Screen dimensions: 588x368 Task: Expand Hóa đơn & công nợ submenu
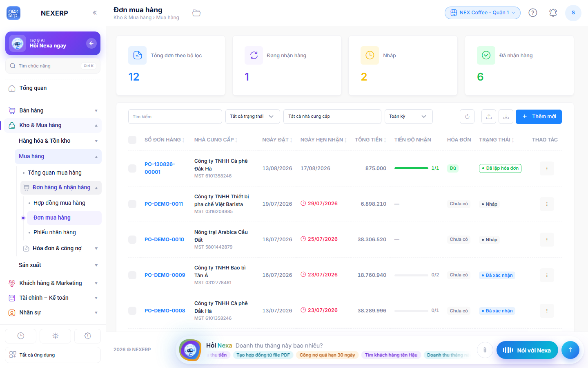[x=61, y=248]
